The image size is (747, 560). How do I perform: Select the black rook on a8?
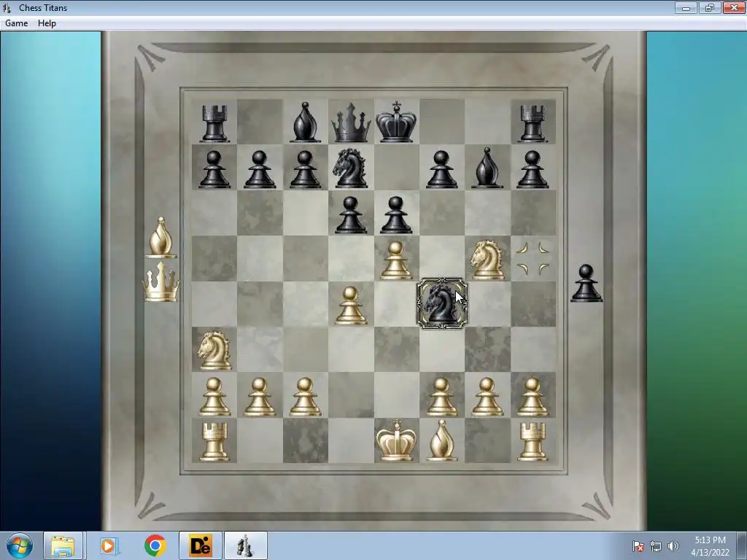[x=214, y=124]
